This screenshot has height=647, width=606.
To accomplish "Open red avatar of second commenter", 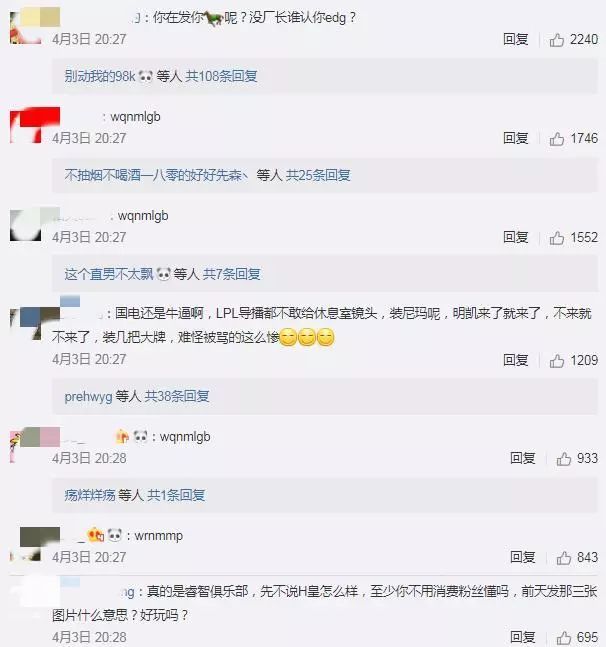I will click(26, 125).
